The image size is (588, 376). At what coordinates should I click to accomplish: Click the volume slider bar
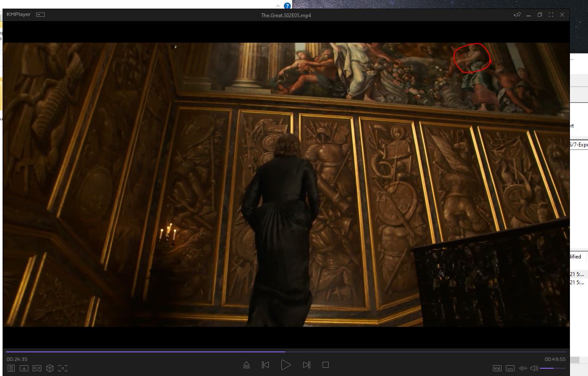point(552,368)
